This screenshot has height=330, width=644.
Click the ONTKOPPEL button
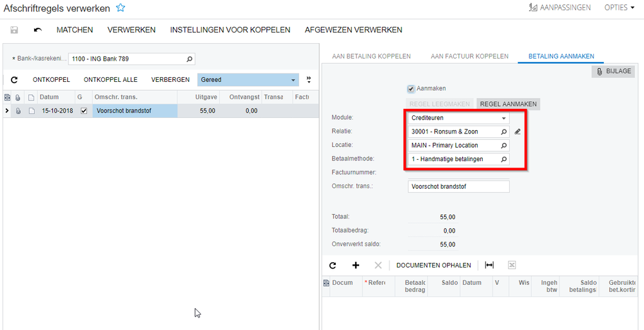(x=52, y=80)
